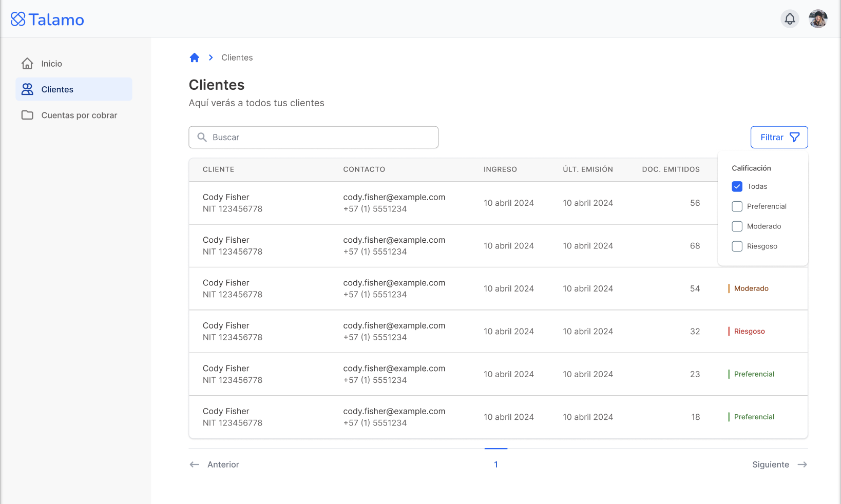This screenshot has height=504, width=841.
Task: Open the Inicio menu item
Action: pyautogui.click(x=74, y=64)
